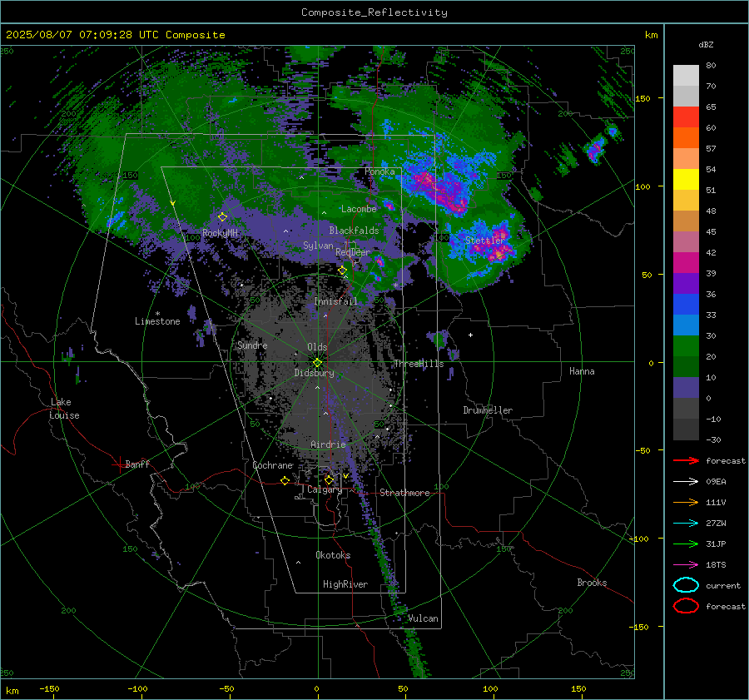Click the red forecast arrow in legend
The width and height of the screenshot is (749, 700).
(x=686, y=460)
